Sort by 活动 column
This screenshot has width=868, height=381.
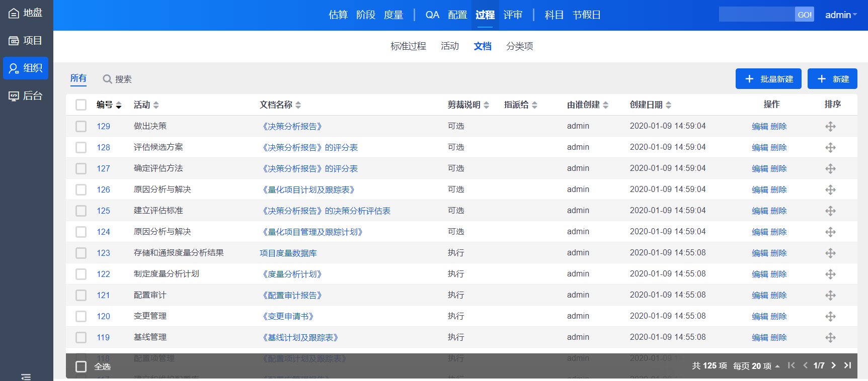(146, 105)
